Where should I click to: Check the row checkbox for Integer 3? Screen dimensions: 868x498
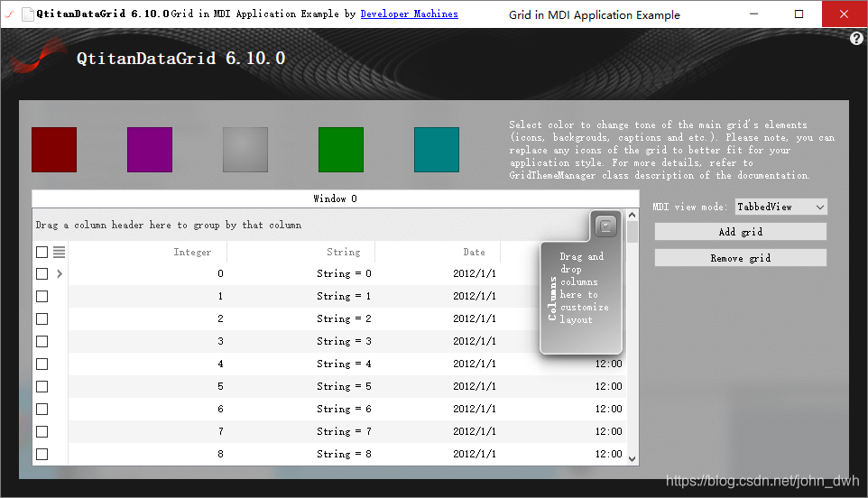42,341
